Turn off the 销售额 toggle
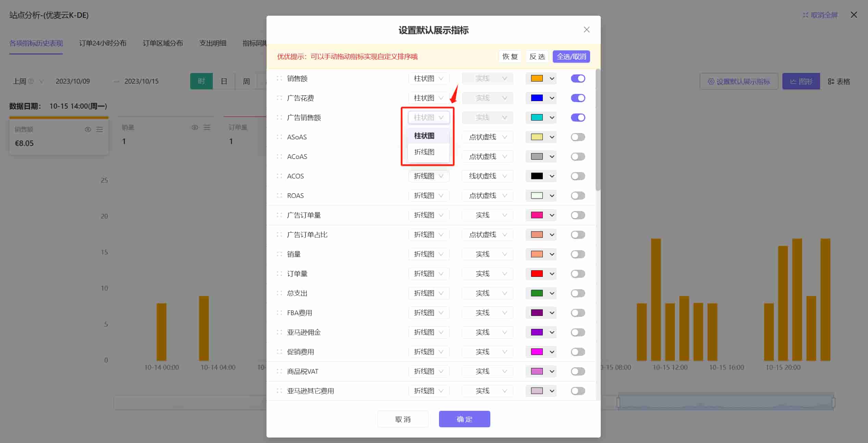This screenshot has height=443, width=868. pos(578,78)
